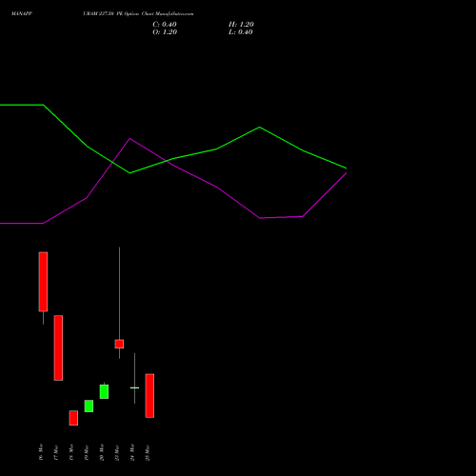The height and width of the screenshot is (476, 476).
Task: Click the '16 Mar' date axis label
Action: point(41,452)
